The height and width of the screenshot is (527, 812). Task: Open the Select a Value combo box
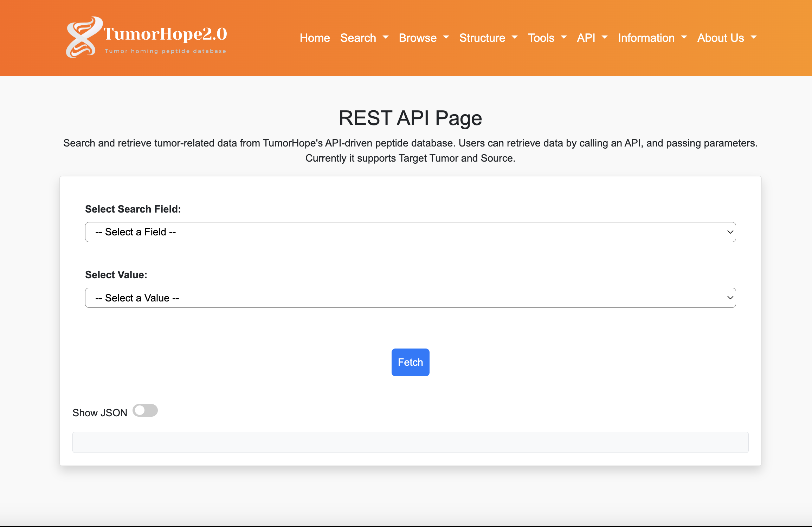click(410, 298)
